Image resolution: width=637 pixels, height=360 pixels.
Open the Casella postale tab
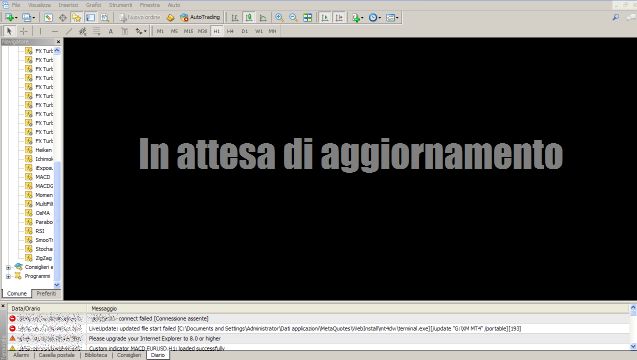coord(57,355)
